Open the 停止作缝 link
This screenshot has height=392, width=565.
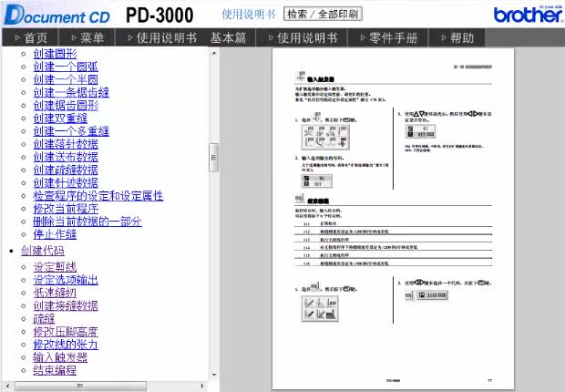55,235
